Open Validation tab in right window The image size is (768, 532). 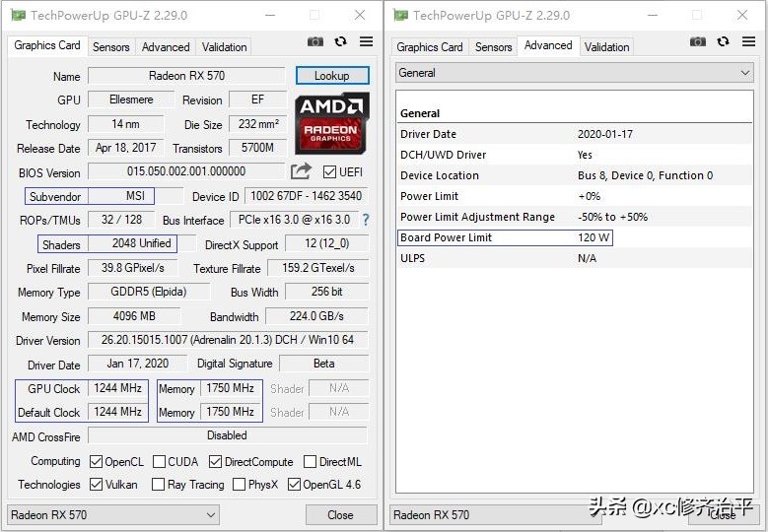(x=606, y=47)
